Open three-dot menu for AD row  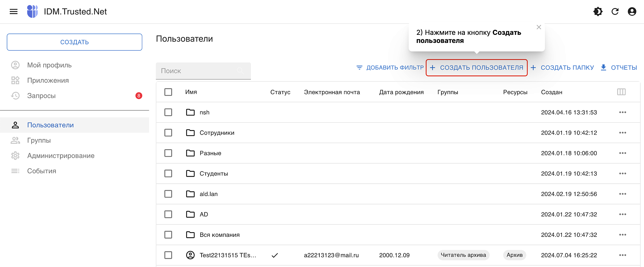point(623,214)
